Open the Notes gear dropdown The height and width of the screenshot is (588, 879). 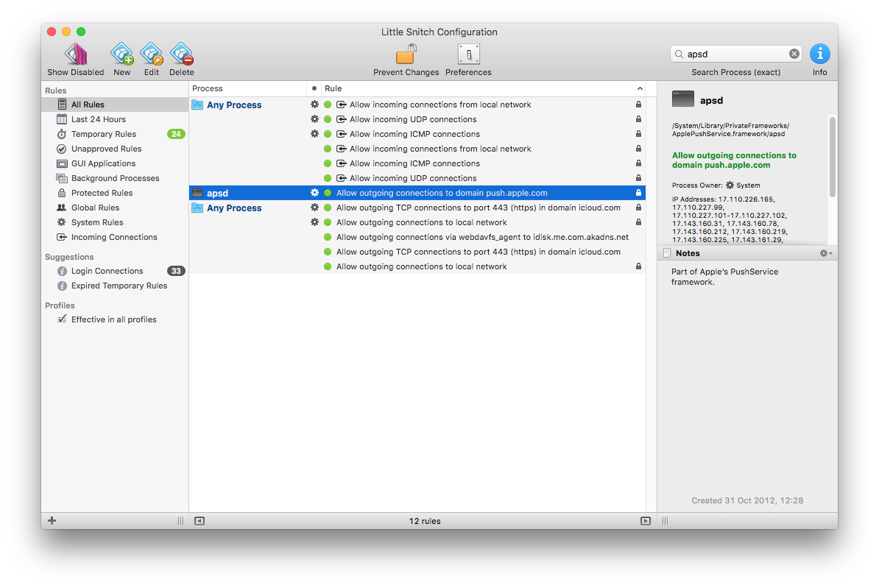pos(826,253)
